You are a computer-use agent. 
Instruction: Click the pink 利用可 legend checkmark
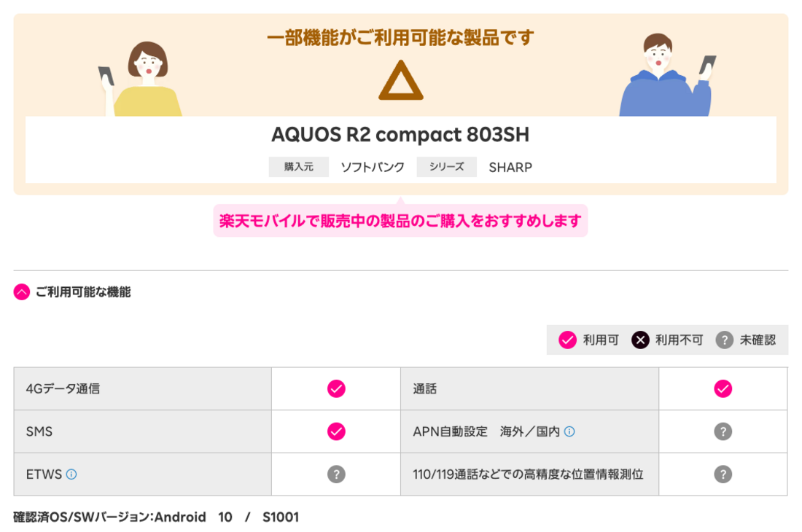[x=567, y=340]
